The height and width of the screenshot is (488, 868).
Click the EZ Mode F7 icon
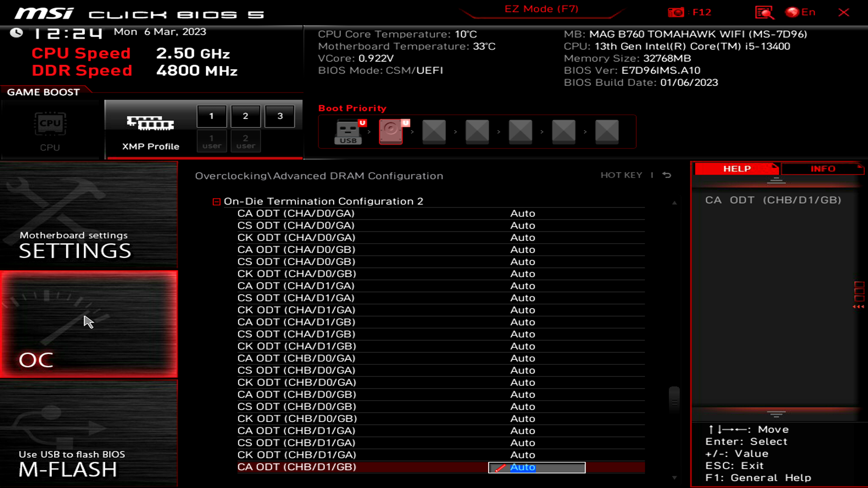point(541,9)
